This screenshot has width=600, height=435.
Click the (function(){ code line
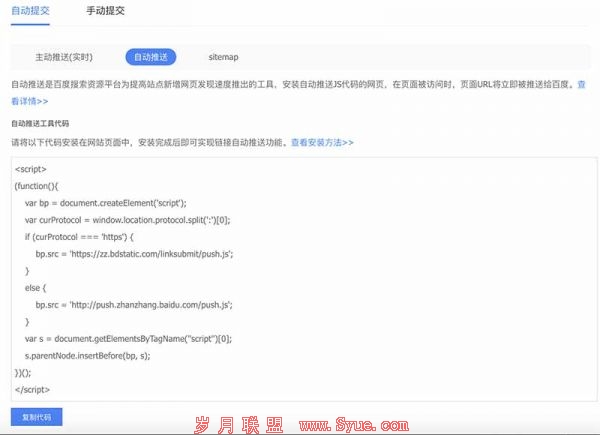click(x=36, y=186)
